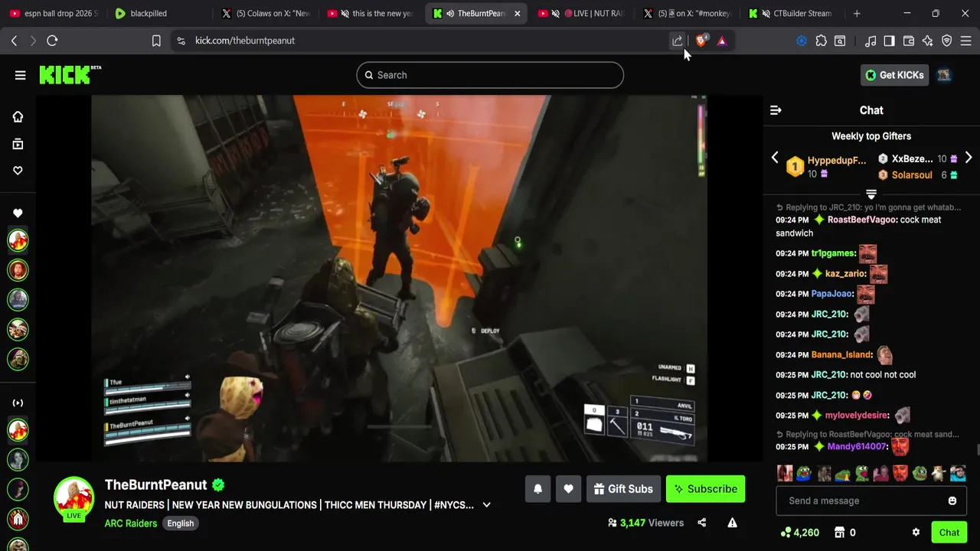Follow the channel with heart button
980x551 pixels.
(568, 489)
